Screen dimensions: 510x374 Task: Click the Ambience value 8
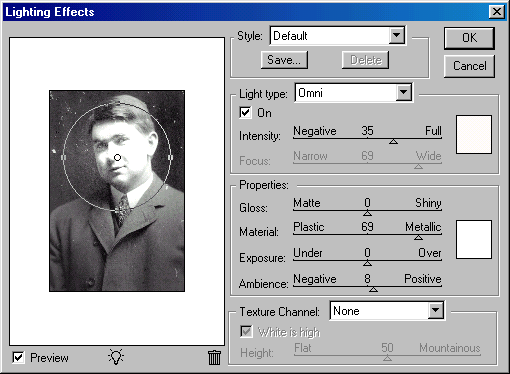(367, 278)
